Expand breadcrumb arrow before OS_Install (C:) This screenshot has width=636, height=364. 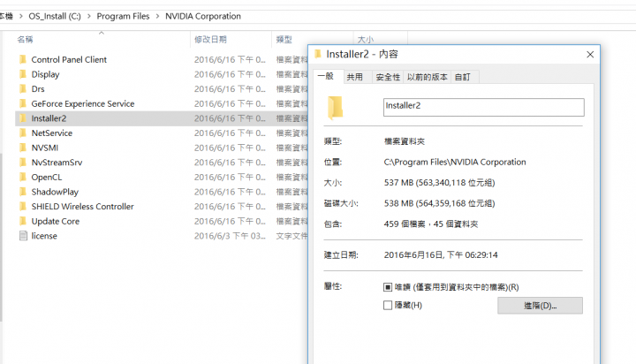coord(20,16)
